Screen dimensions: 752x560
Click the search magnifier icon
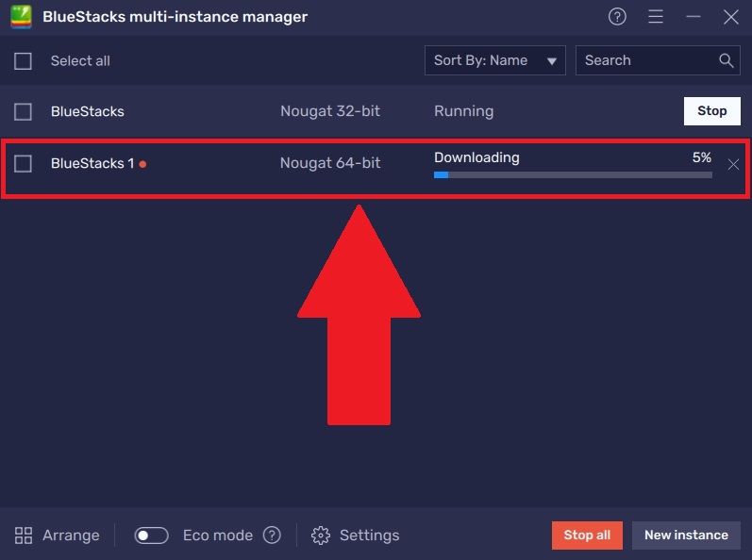tap(727, 60)
